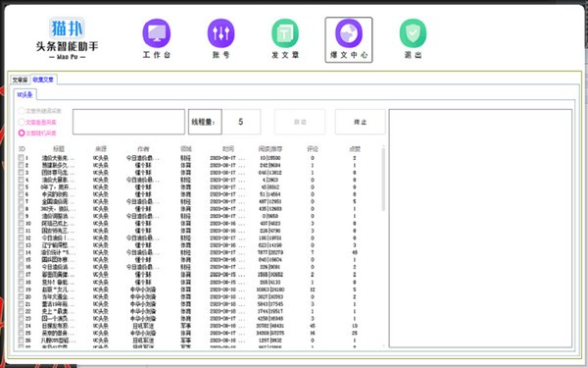Check the checkbox for row 1
The width and height of the screenshot is (588, 368).
(21, 158)
